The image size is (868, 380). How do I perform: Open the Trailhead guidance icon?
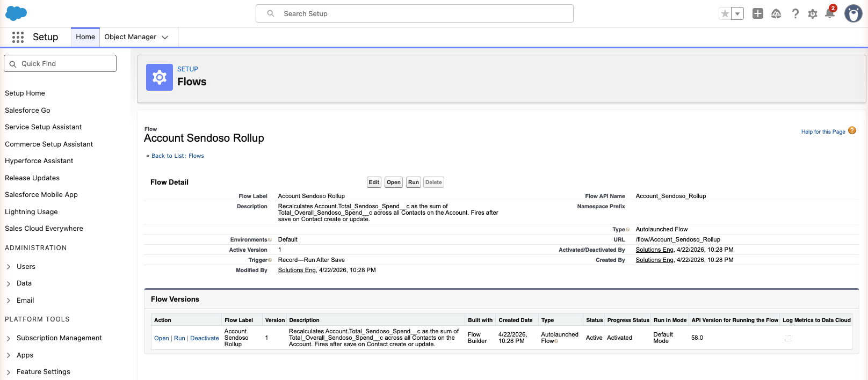coord(776,13)
